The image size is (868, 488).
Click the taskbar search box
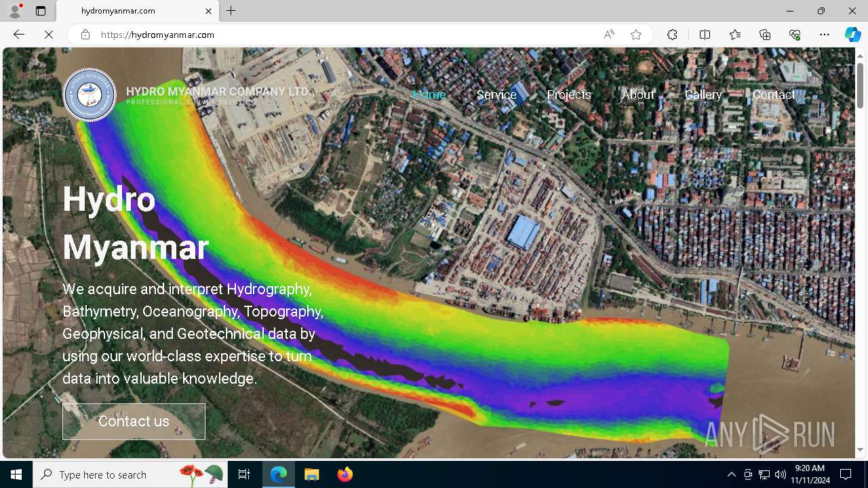(x=130, y=474)
